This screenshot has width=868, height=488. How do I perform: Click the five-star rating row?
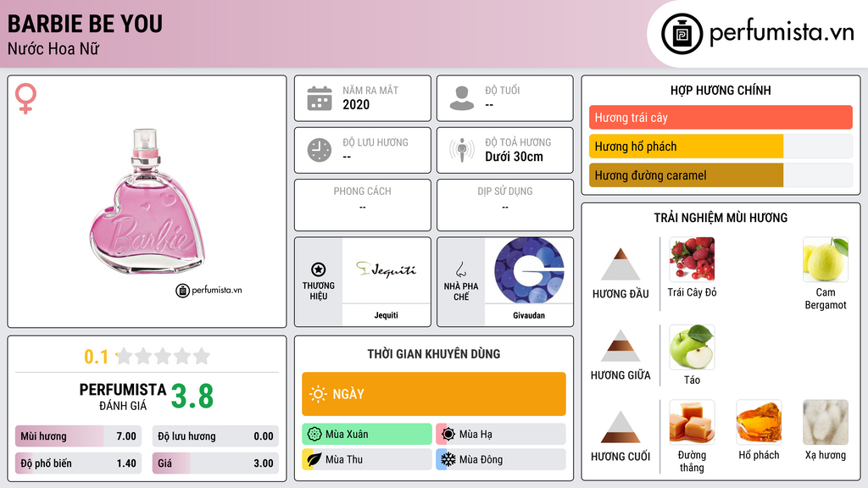(x=163, y=356)
